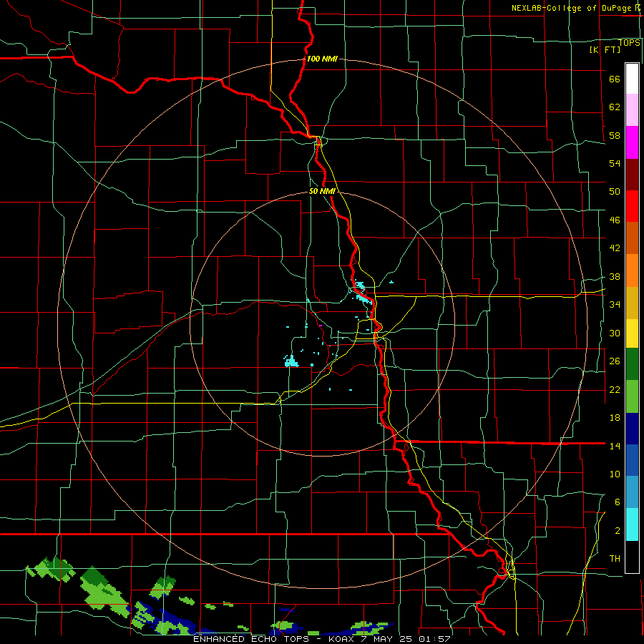644x644 pixels.
Task: Click the 14 value on the legend scale
Action: click(615, 446)
